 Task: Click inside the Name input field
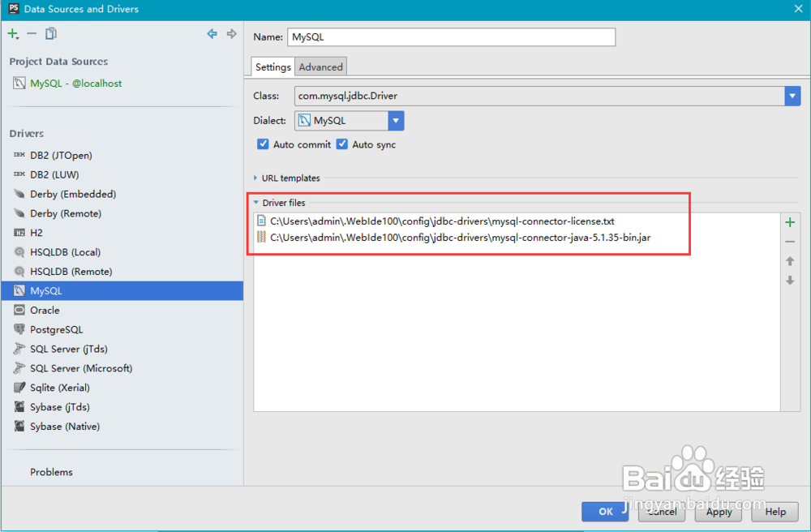pos(451,36)
